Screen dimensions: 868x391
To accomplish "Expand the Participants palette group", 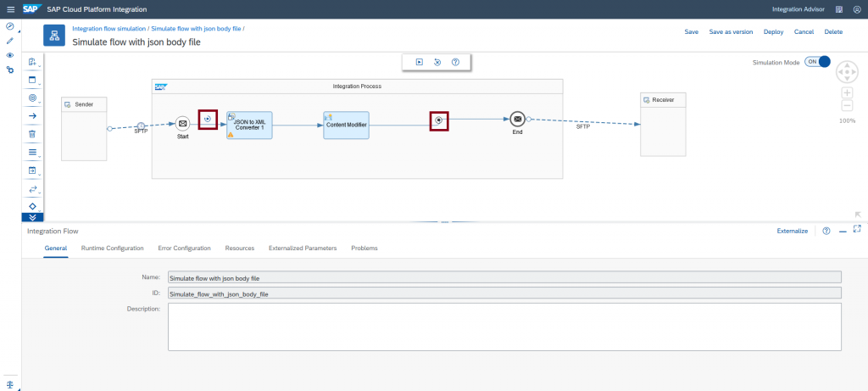I will [33, 62].
